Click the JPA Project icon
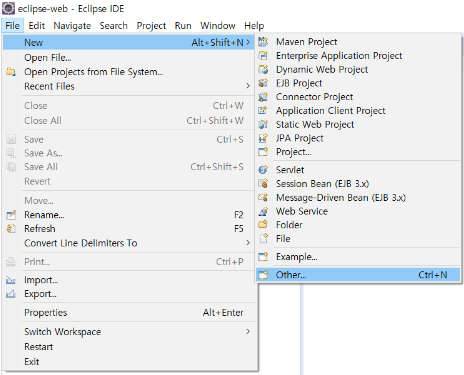Viewport: 464px width, 375px height. coord(263,138)
